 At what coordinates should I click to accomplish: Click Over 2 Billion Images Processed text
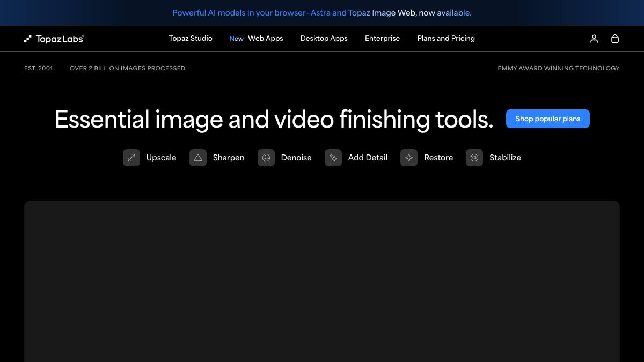pos(127,68)
